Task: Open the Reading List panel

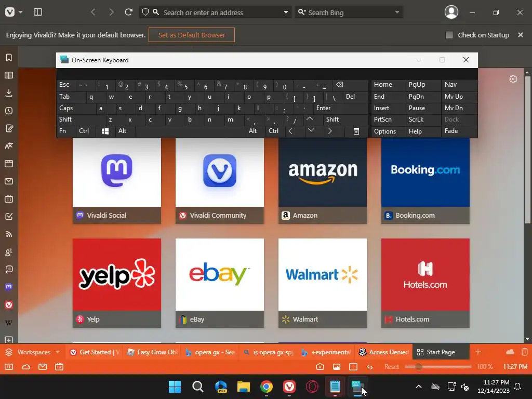Action: 9,75
